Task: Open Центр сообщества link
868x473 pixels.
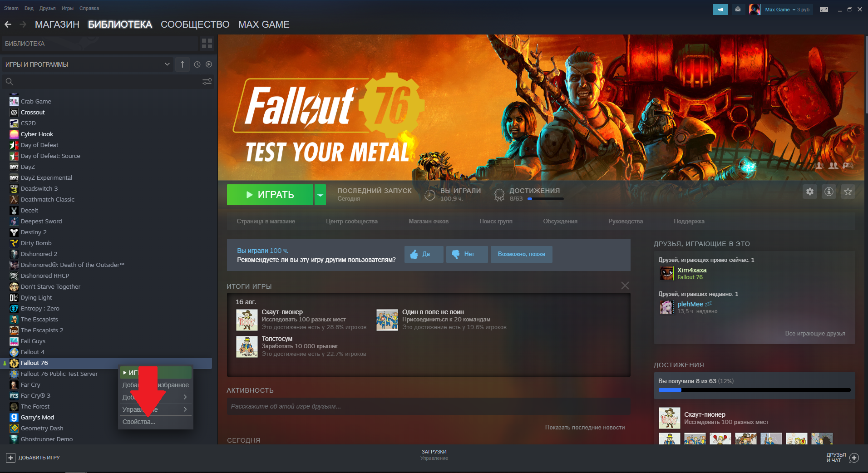Action: tap(352, 222)
